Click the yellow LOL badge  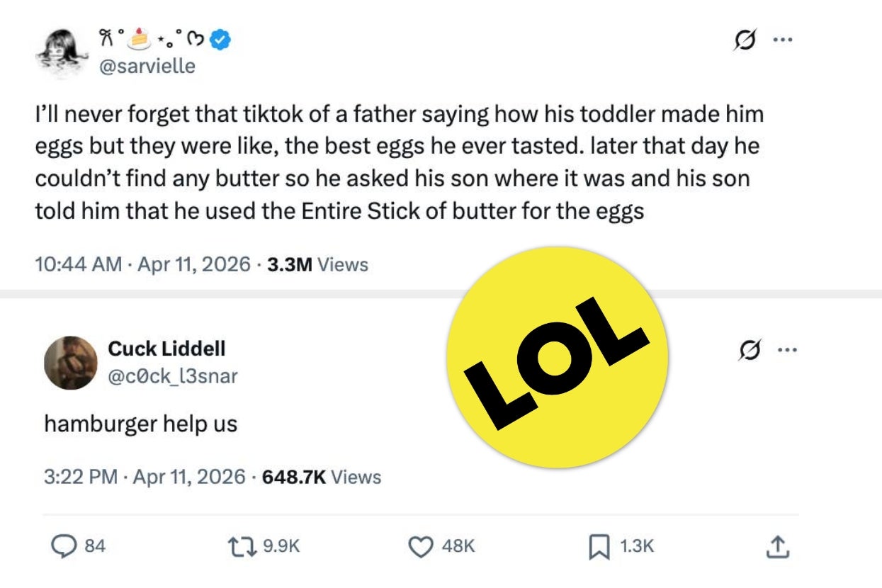559,356
